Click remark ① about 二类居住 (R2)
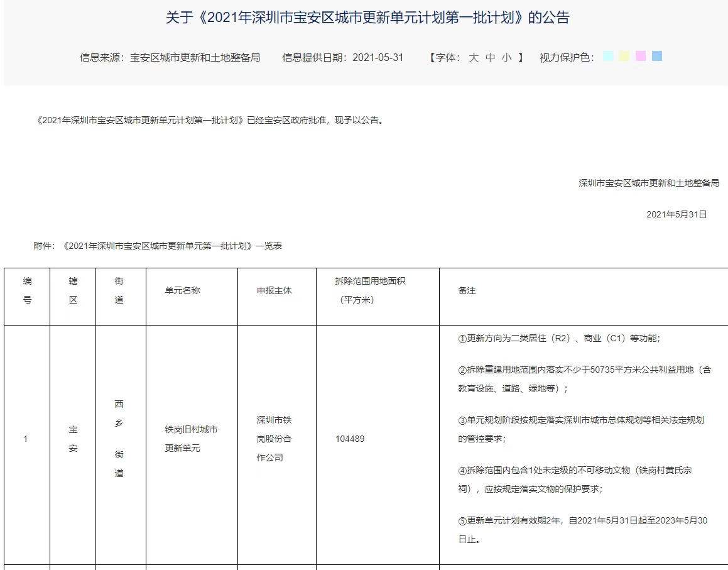728x570 pixels. pos(559,338)
